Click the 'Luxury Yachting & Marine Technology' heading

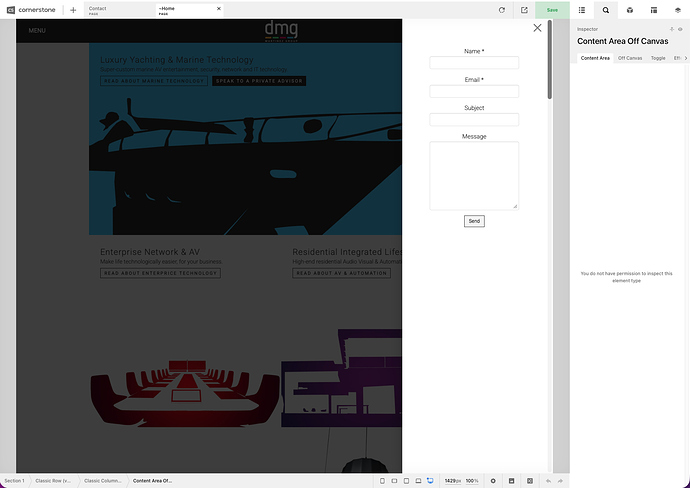[x=176, y=60]
